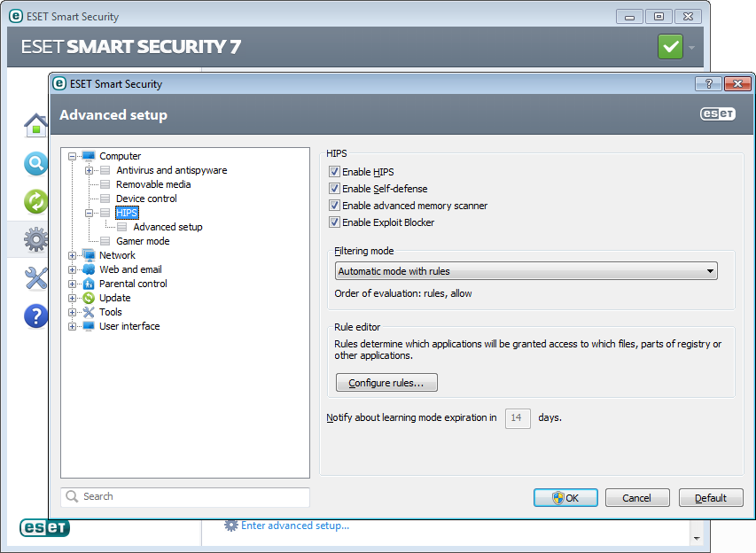This screenshot has width=756, height=553.
Task: Select Gamer mode in the tree
Action: (143, 241)
